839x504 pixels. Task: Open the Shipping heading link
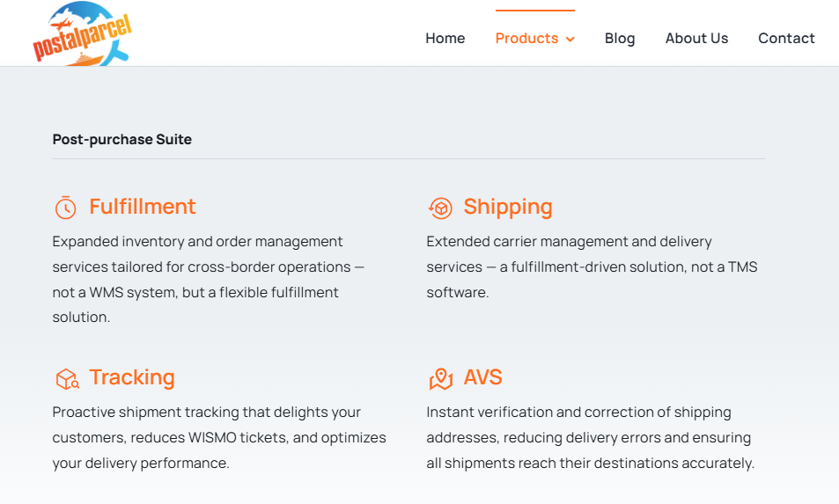(x=508, y=207)
